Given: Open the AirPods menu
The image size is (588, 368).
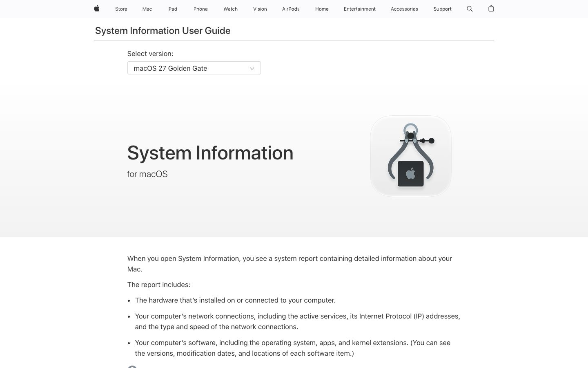Looking at the screenshot, I should (x=291, y=9).
